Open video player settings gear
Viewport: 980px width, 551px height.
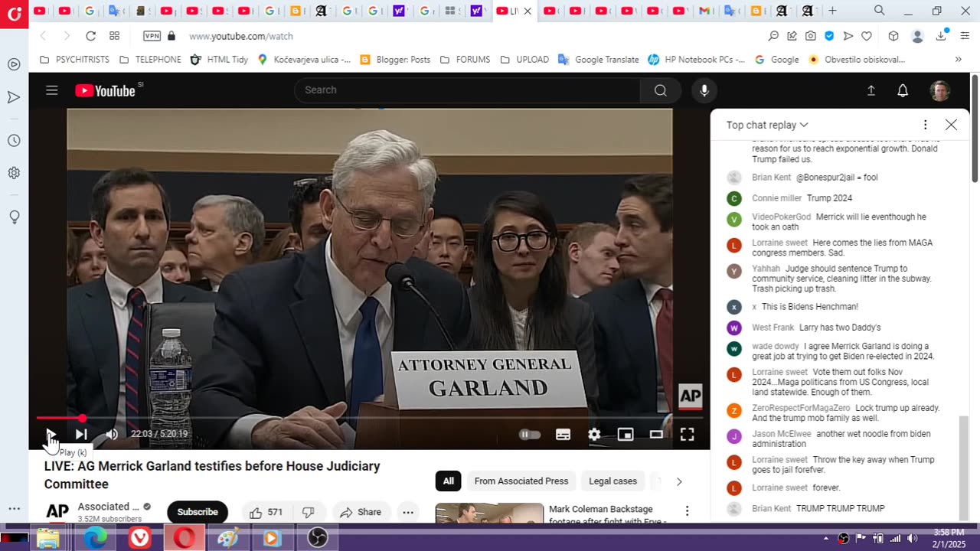point(594,435)
